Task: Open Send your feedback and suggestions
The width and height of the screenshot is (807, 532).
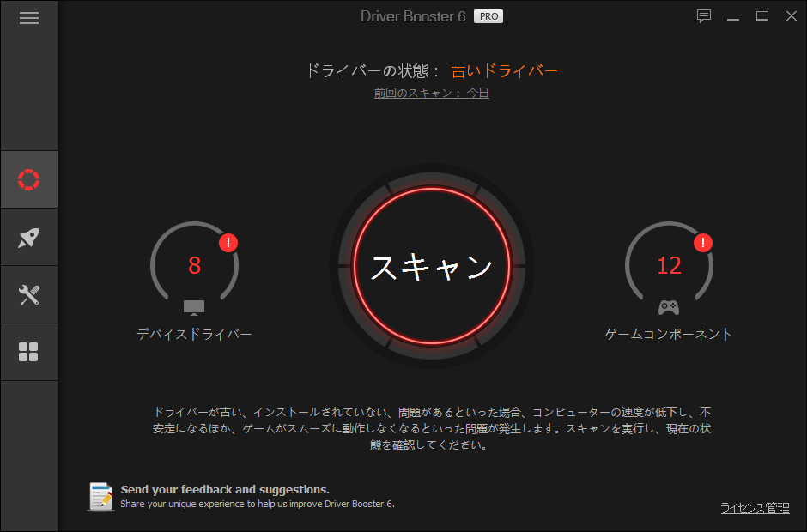Action: (225, 489)
